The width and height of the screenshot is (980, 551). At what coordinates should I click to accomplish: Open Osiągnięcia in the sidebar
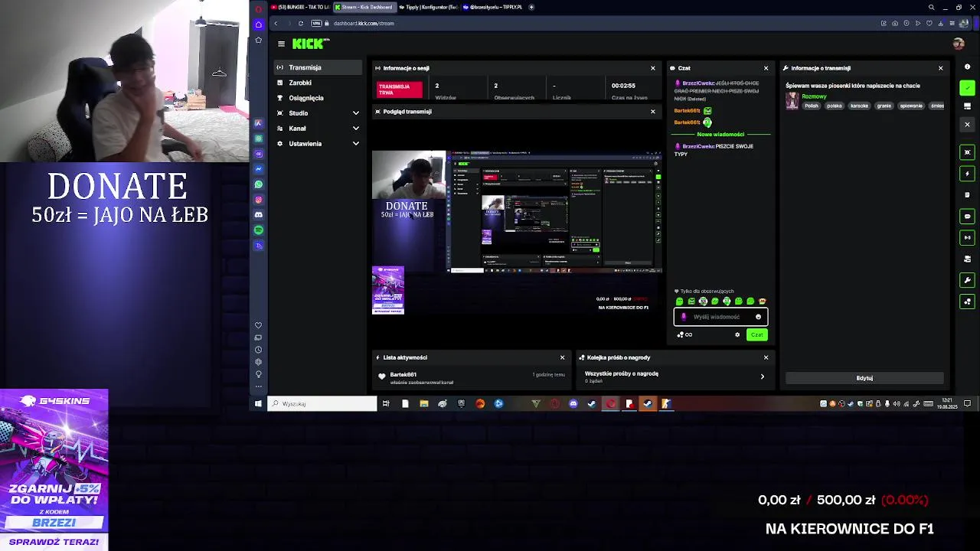point(318,98)
